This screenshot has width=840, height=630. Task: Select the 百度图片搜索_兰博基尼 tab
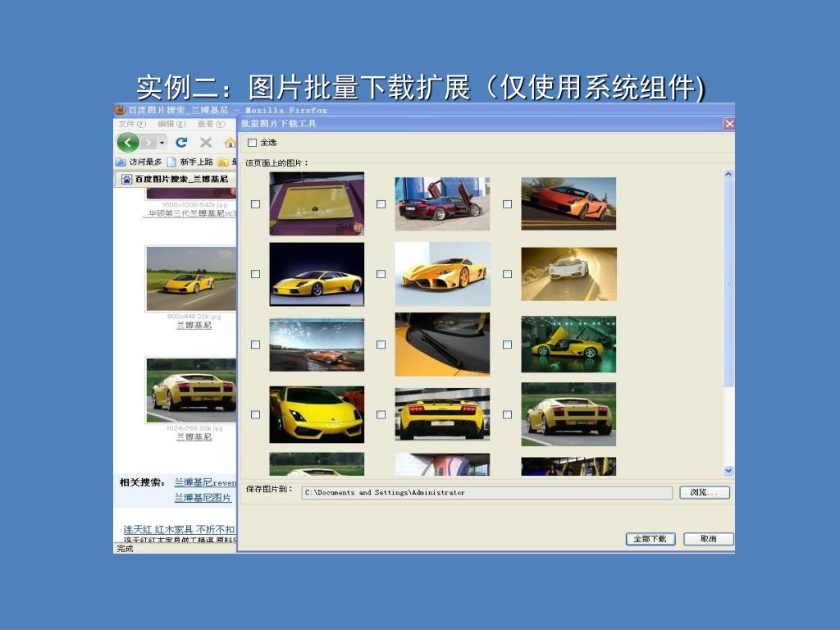click(x=176, y=179)
